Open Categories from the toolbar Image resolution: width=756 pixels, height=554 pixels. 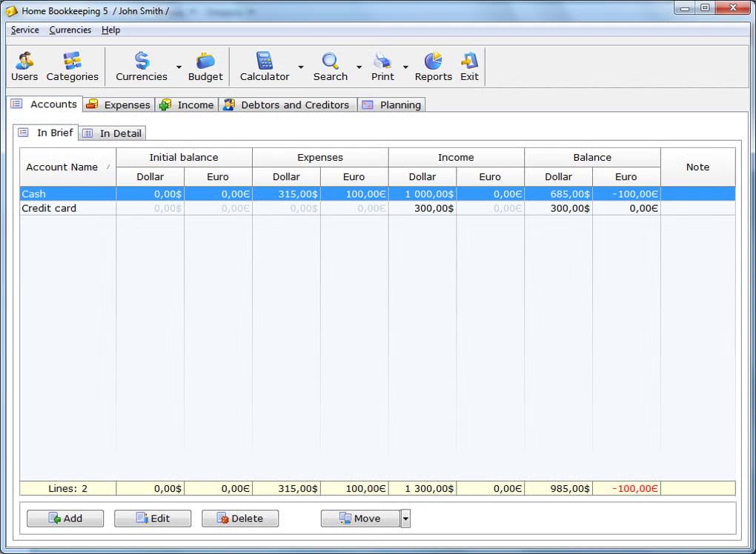[73, 67]
